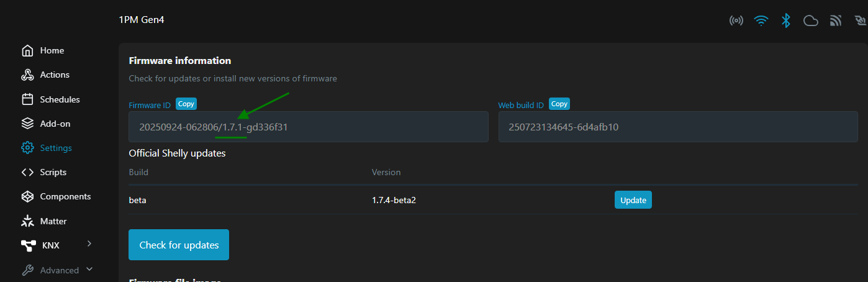The image size is (868, 282).
Task: Open the Scripts page
Action: pyautogui.click(x=53, y=172)
